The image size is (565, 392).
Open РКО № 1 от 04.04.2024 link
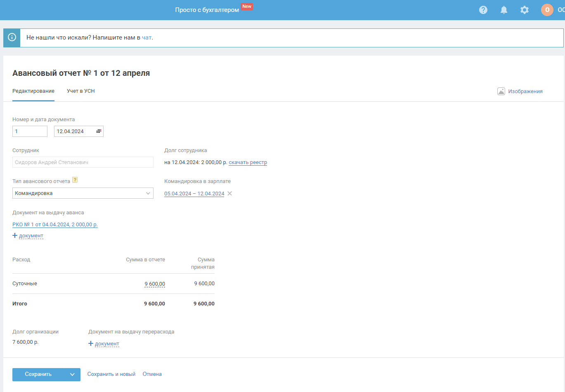coord(55,225)
